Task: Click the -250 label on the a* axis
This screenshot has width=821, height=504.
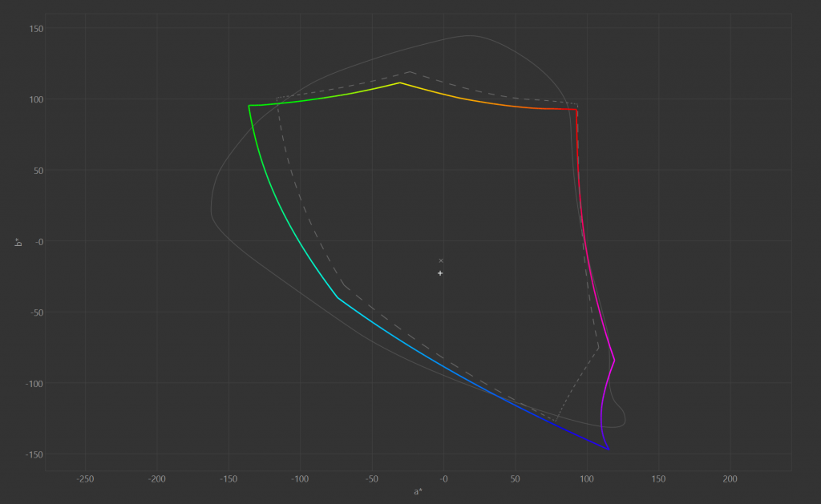Action: [x=85, y=479]
